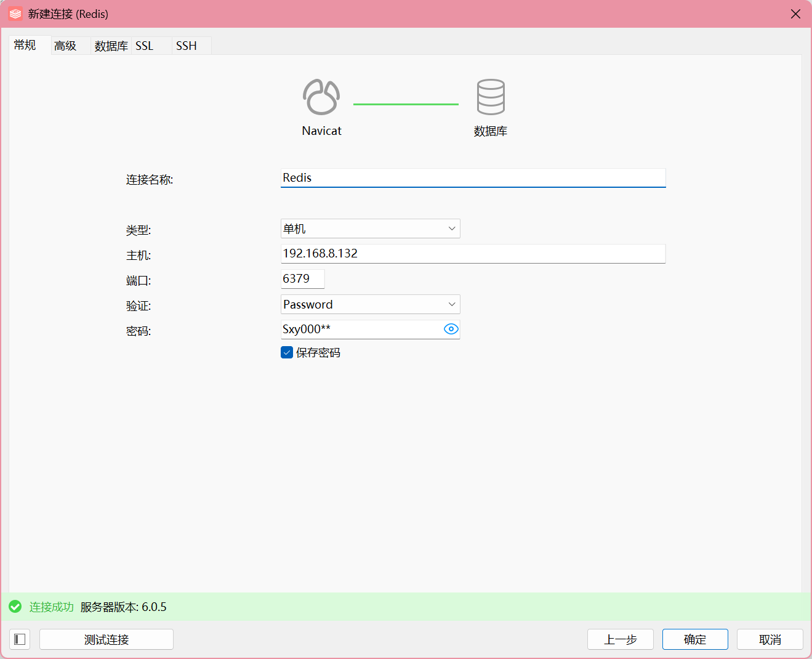The width and height of the screenshot is (812, 659).
Task: Click the 数据库 caption under cylinder icon
Action: (491, 131)
